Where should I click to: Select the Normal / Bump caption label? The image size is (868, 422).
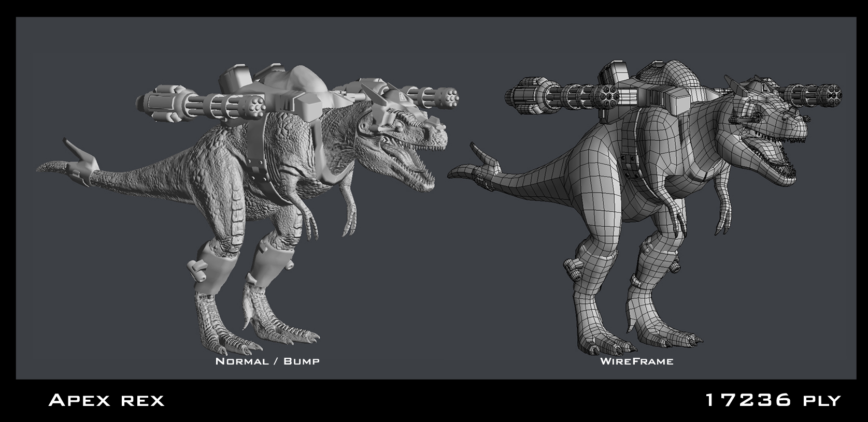tap(267, 361)
